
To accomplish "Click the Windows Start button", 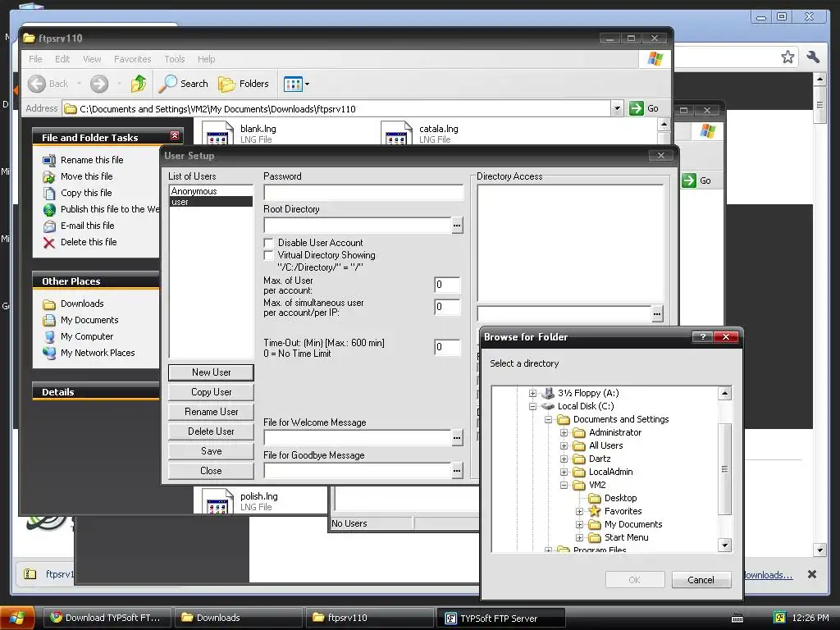I will [16, 619].
